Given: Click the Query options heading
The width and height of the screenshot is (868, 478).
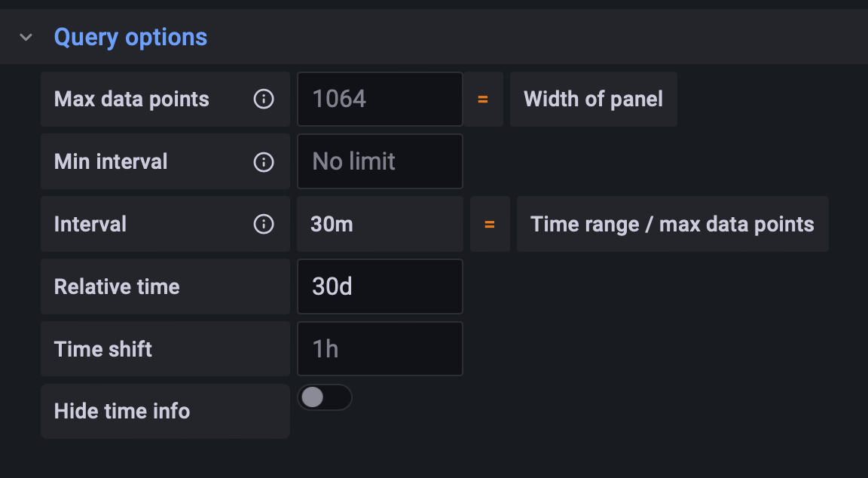Looking at the screenshot, I should click(x=130, y=37).
